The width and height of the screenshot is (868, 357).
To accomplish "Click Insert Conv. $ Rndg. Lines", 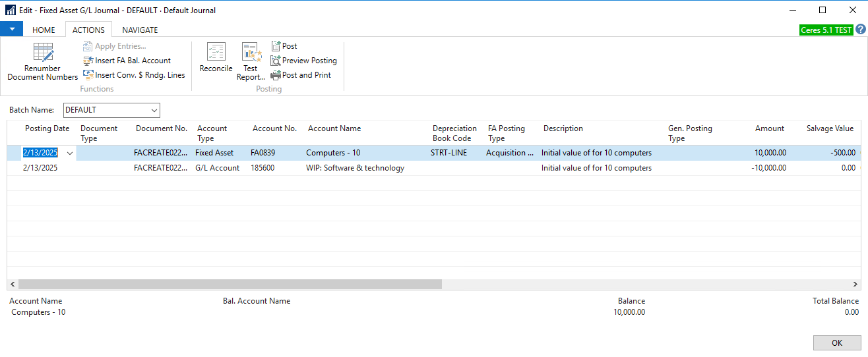I will 88,75.
